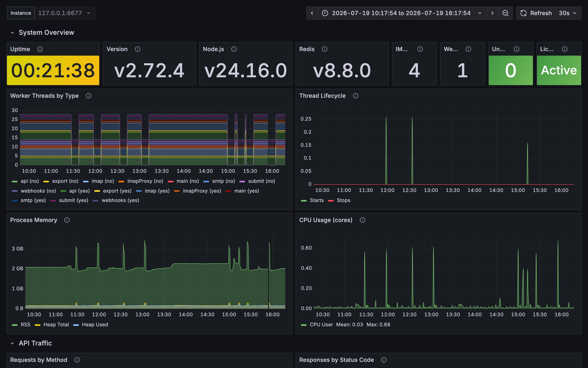
Task: Show Responses by Status Code info icon
Action: point(384,360)
